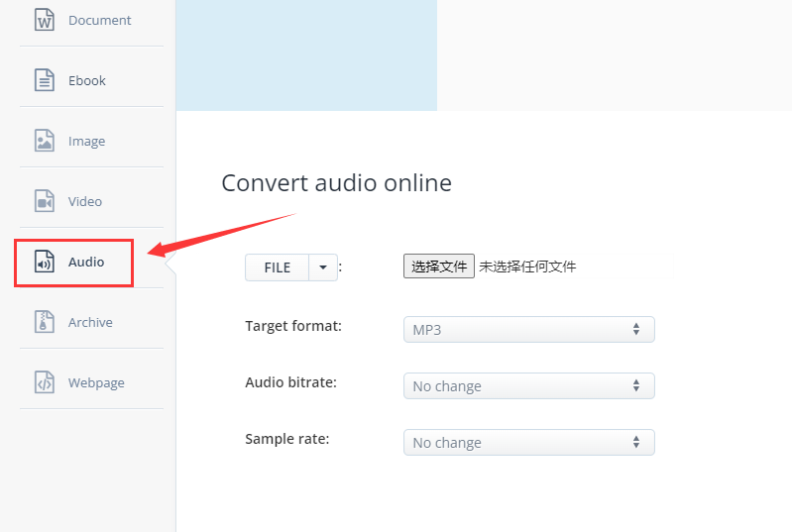
Task: Click the Archive zip icon
Action: click(44, 322)
